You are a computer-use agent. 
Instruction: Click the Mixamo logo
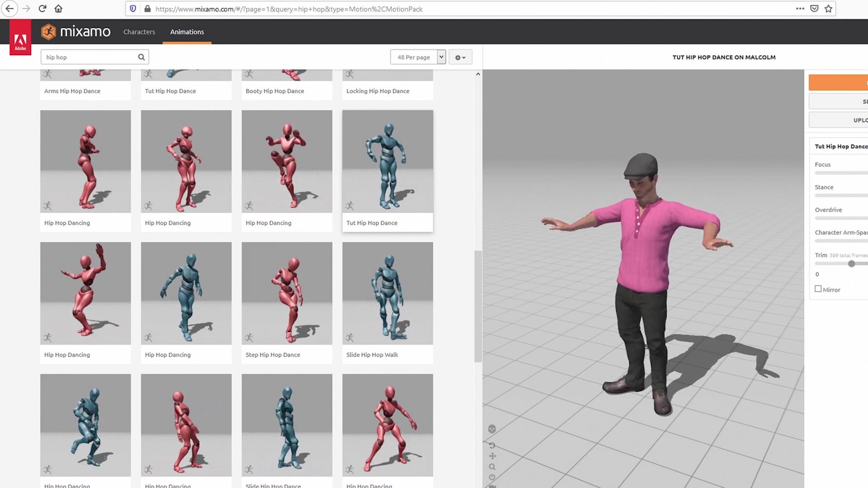[76, 32]
